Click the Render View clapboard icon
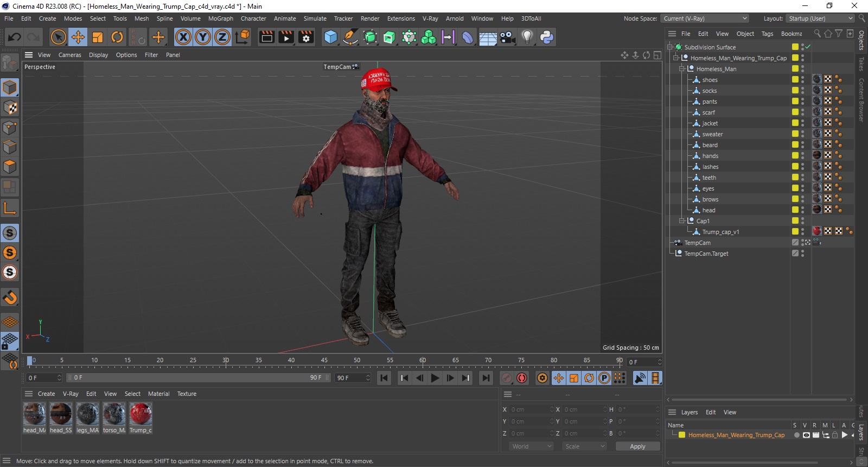This screenshot has width=868, height=467. click(266, 37)
